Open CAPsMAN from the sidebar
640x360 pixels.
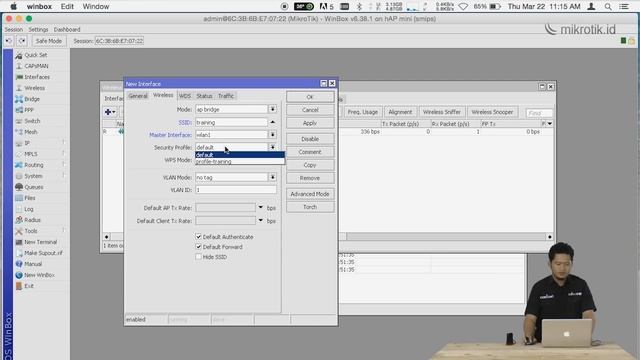click(36, 66)
